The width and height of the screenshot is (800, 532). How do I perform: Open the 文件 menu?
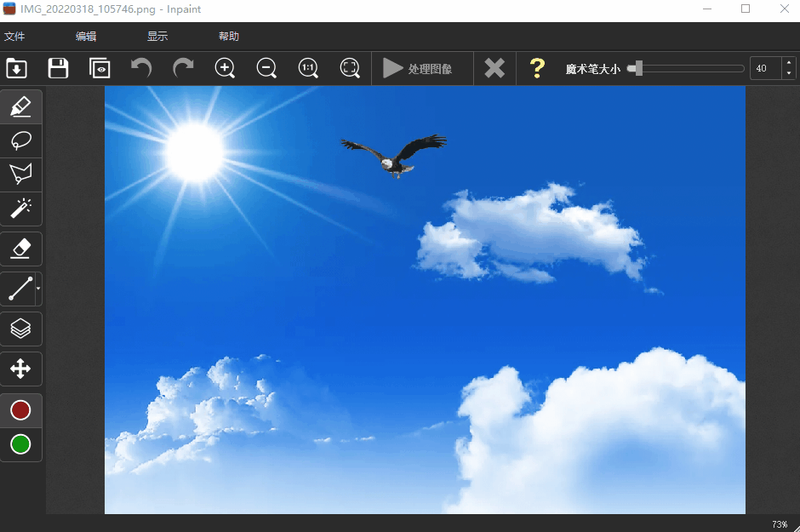[14, 37]
